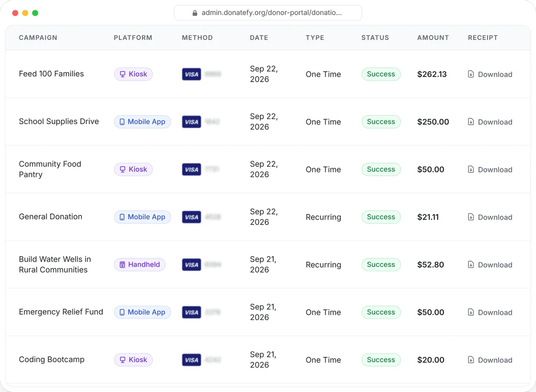Click the Visa card icon for Community Food Pantry
This screenshot has width=536, height=392.
191,169
